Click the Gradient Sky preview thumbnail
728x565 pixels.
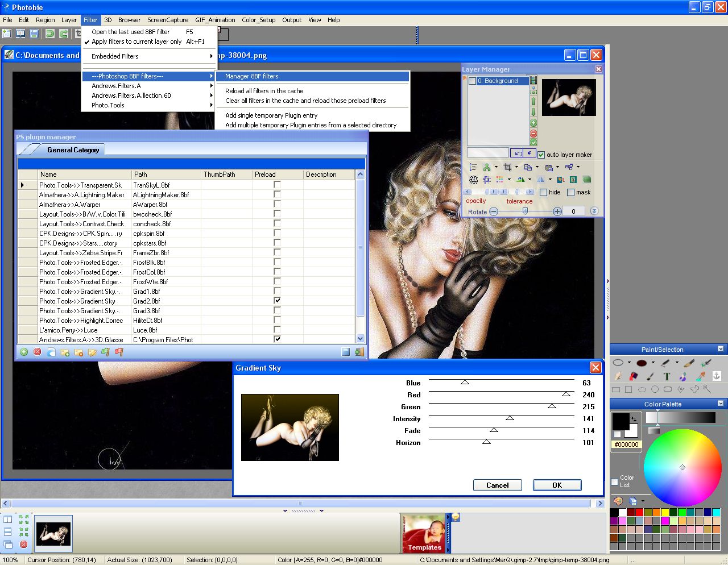(x=290, y=427)
